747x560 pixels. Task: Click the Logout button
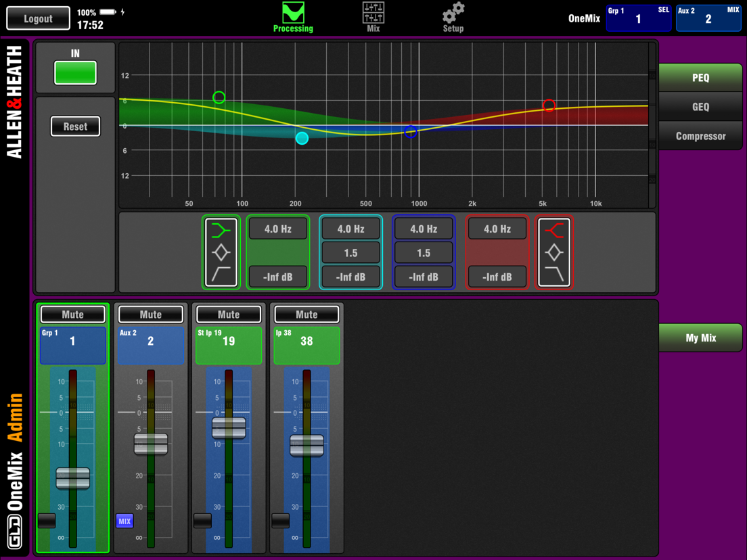coord(38,18)
